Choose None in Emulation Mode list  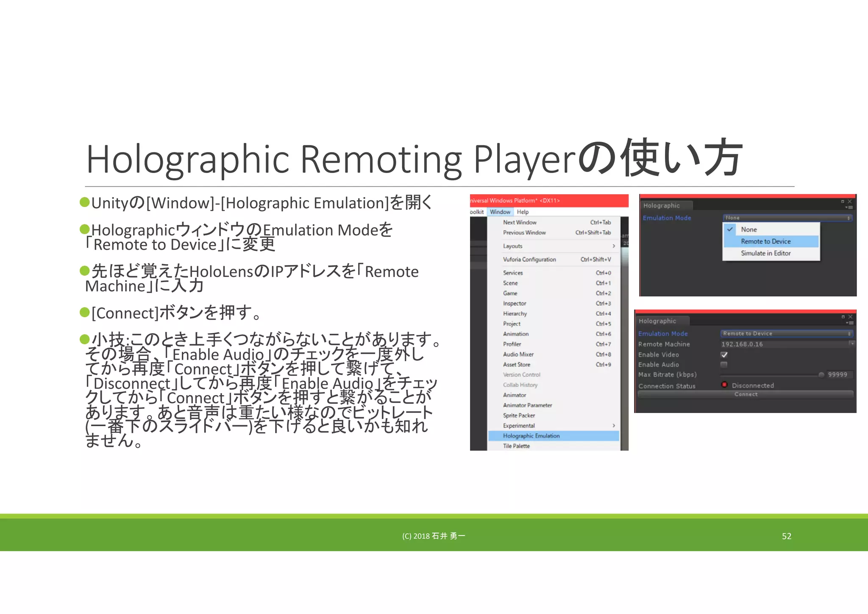tap(771, 229)
